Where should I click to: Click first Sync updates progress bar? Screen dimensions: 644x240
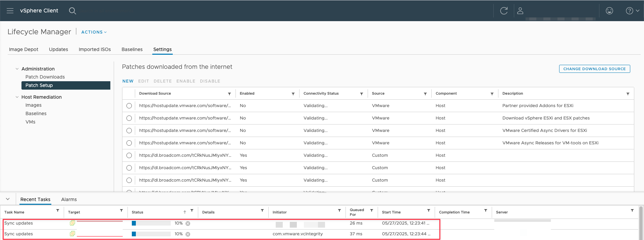(151, 223)
